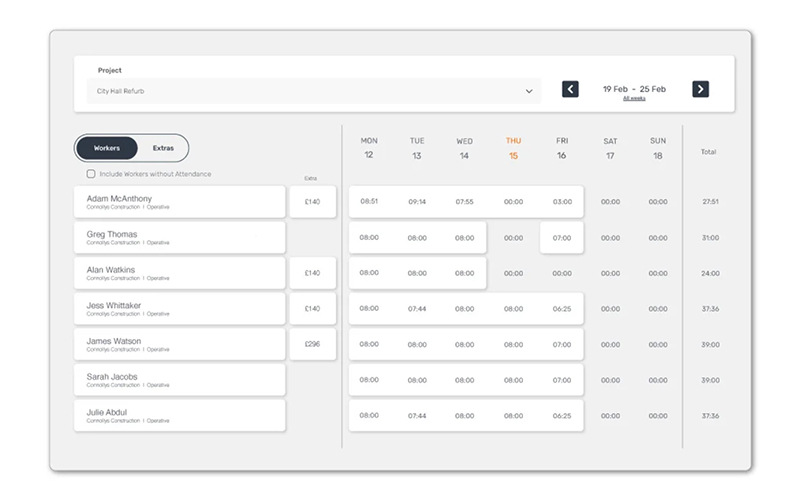Viewport: 800px width, 500px height.
Task: Click Alan Watkins' Friday 00:00 entry
Action: [x=562, y=273]
